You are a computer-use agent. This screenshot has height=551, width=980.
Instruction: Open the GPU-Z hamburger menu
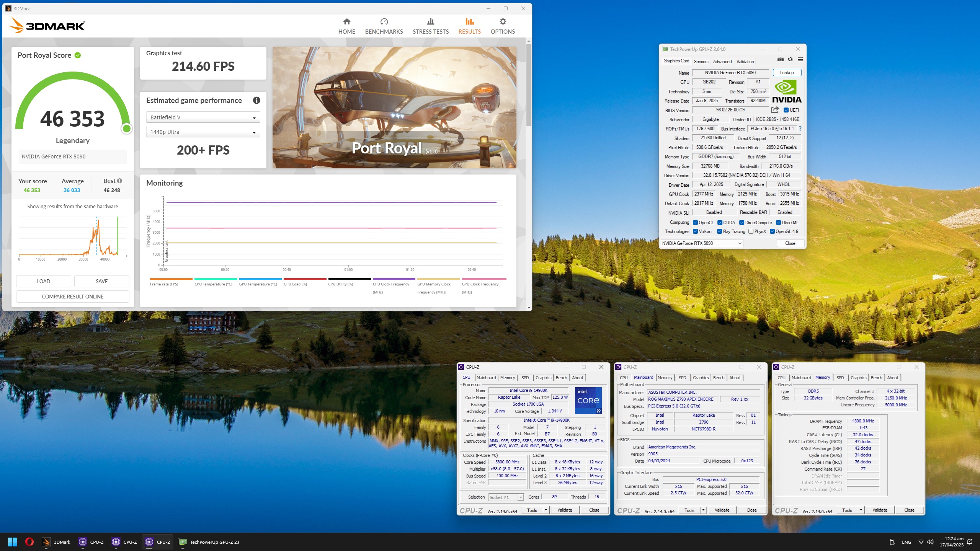(800, 60)
